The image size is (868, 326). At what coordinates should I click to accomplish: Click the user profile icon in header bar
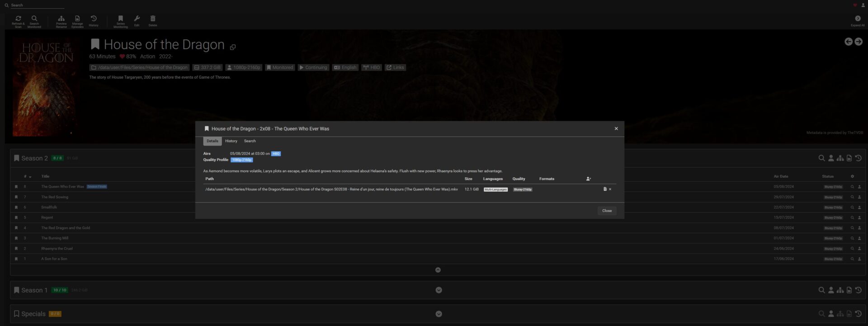point(863,5)
